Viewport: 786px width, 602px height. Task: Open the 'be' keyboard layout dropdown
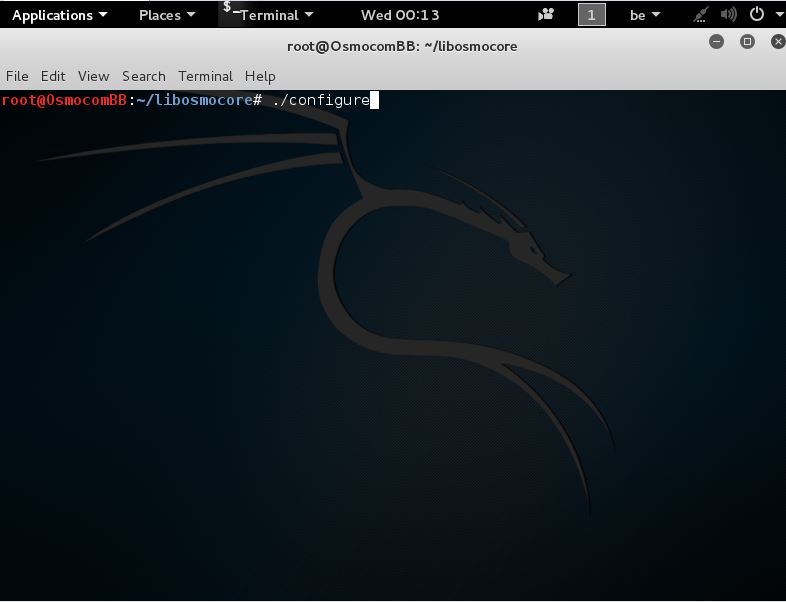click(x=645, y=15)
